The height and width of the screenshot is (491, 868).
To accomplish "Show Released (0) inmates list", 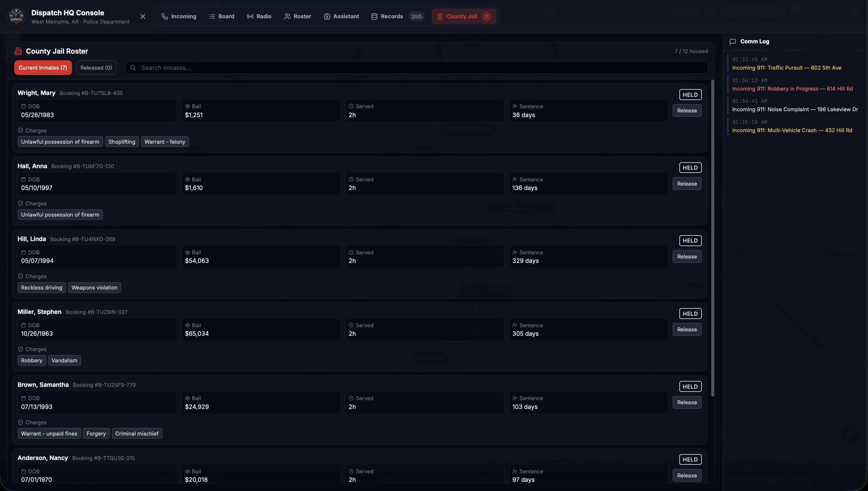I will (x=96, y=68).
